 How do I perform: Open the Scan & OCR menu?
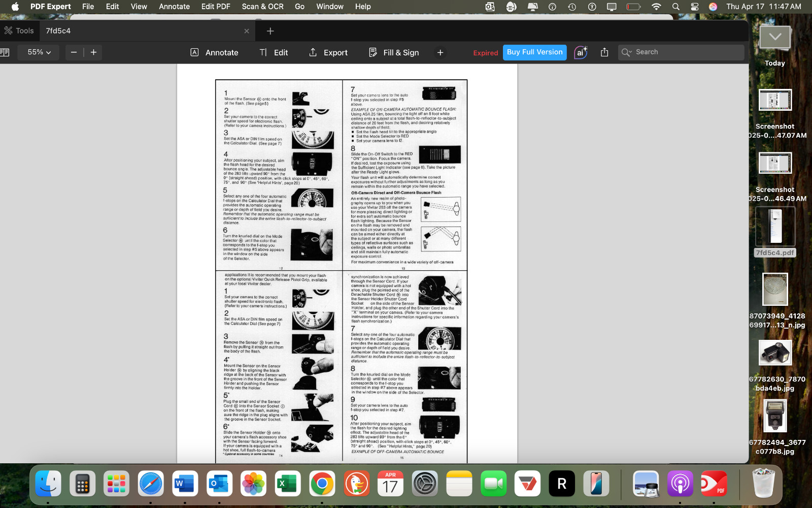click(262, 7)
